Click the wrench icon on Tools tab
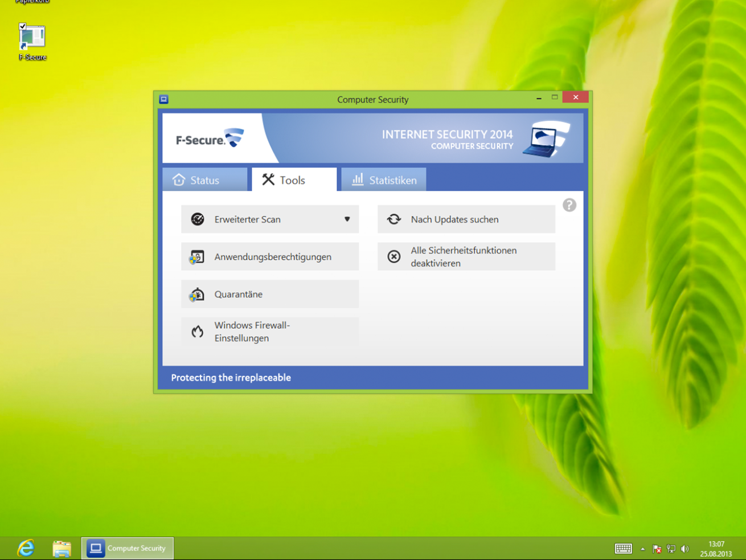The image size is (746, 560). [x=268, y=179]
